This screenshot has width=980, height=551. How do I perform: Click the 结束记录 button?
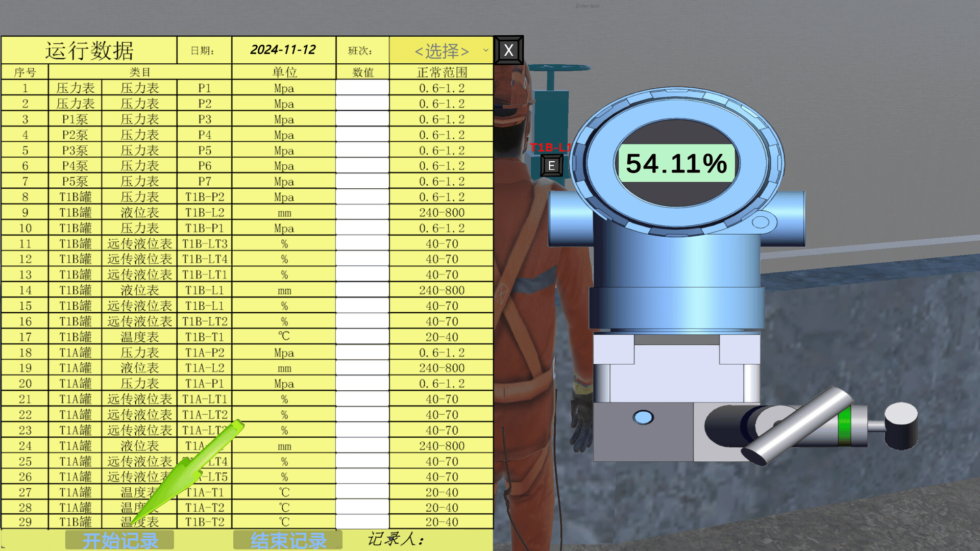coord(287,540)
